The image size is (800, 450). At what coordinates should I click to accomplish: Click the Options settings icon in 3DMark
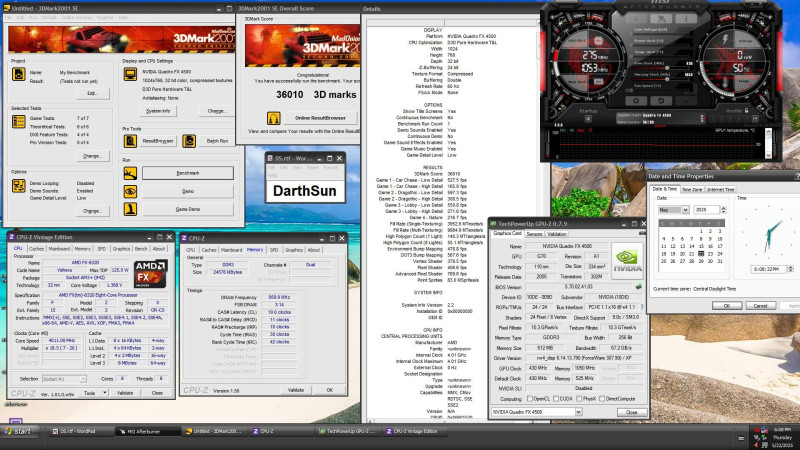(x=18, y=186)
